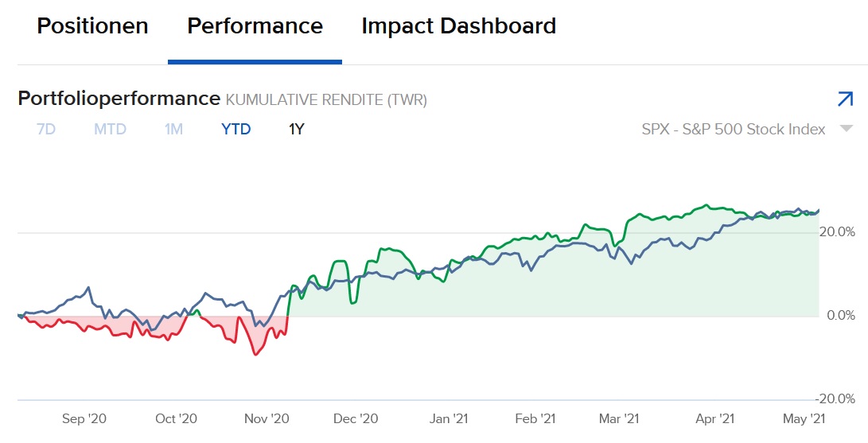This screenshot has height=443, width=868.
Task: Click the Portfolioperformance heading
Action: pos(119,99)
